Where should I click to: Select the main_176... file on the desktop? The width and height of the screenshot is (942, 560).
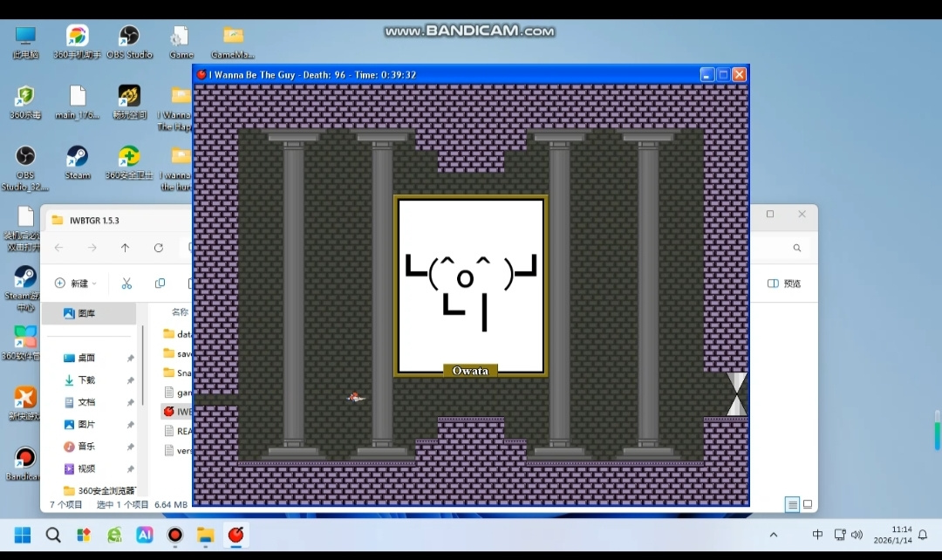(78, 102)
